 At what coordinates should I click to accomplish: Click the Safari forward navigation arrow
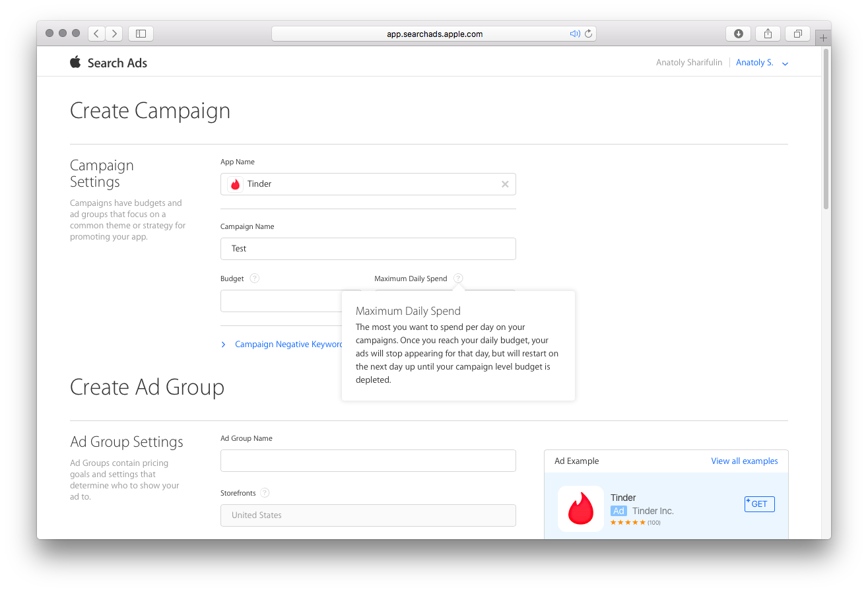[114, 34]
